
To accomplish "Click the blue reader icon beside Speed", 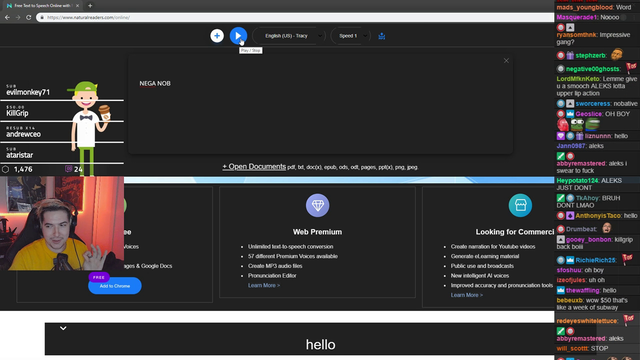I will point(382,36).
